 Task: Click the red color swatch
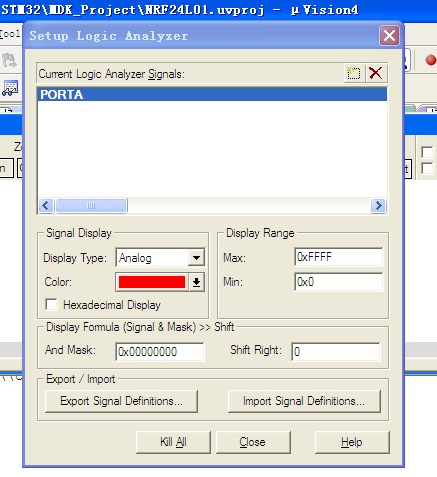tap(152, 282)
